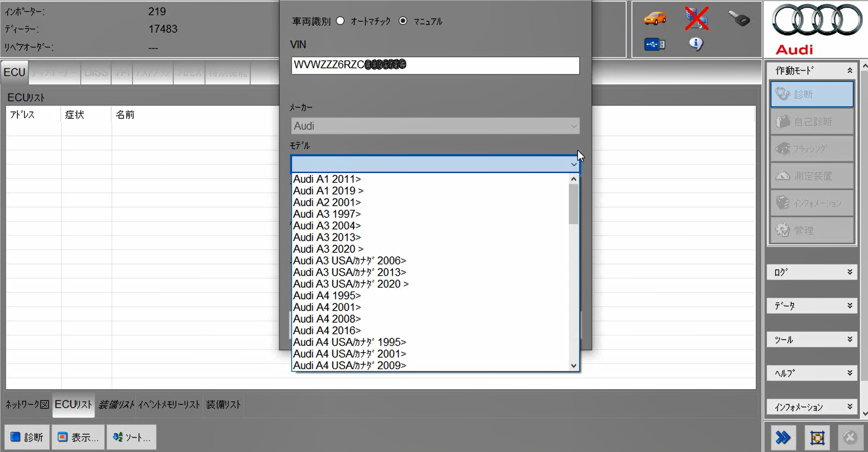Screen dimensions: 868x452
Task: Select Audi A4 2008> from model list
Action: pyautogui.click(x=430, y=319)
